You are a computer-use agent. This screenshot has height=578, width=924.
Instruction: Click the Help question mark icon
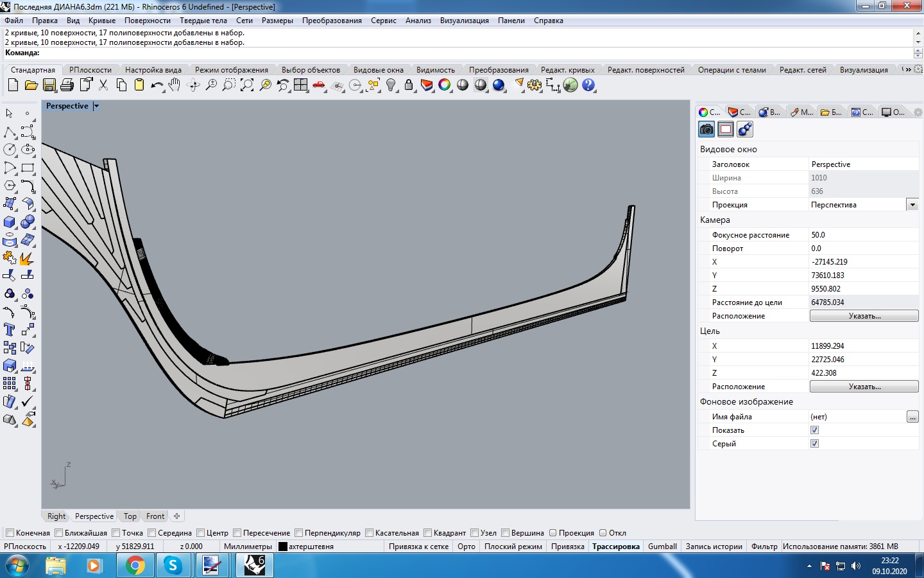click(588, 85)
